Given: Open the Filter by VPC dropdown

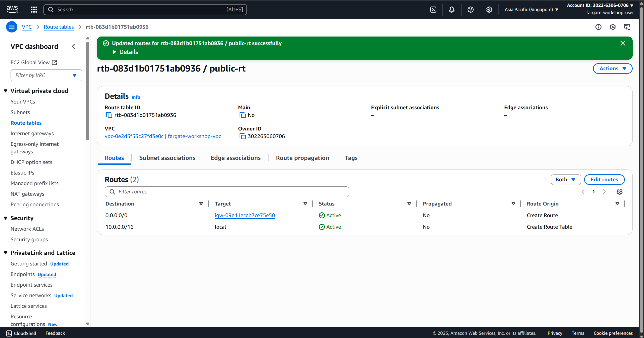Looking at the screenshot, I should [46, 75].
